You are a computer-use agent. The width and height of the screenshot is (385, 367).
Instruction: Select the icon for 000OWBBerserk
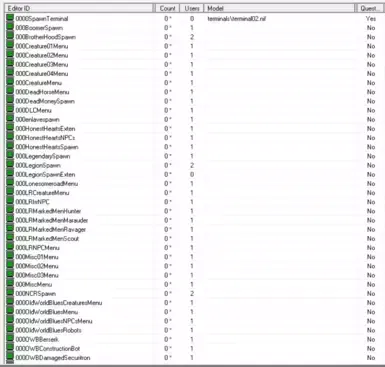[x=10, y=339]
